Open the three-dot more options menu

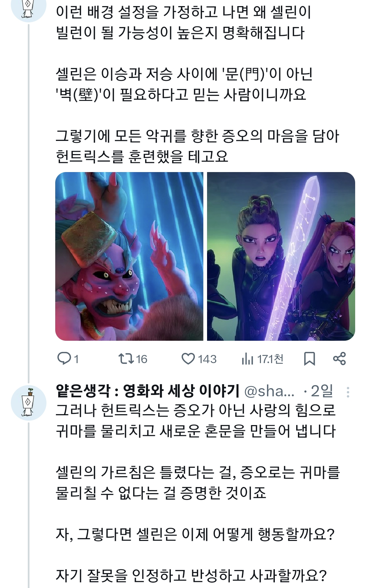(348, 392)
